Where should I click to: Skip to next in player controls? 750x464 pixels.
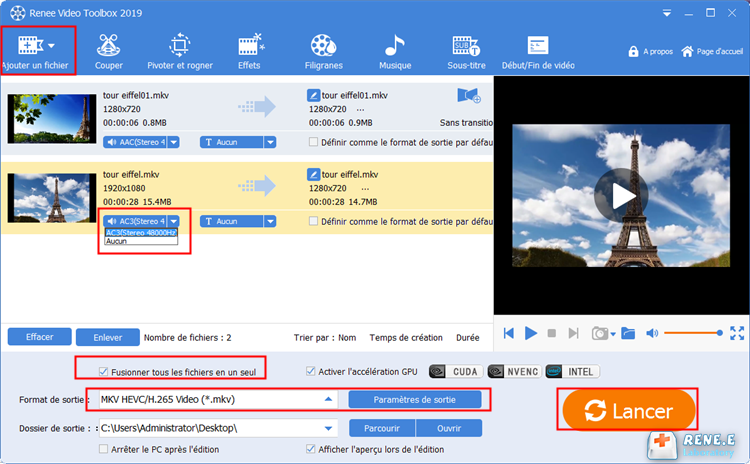point(574,333)
